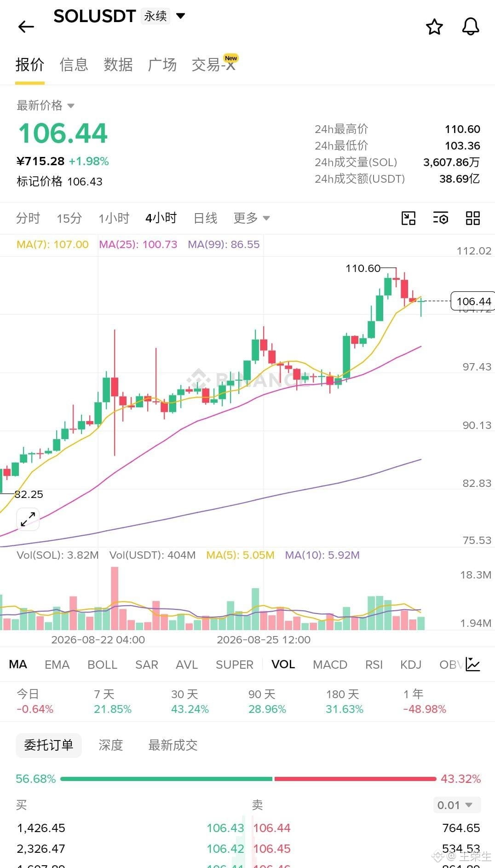Screen dimensions: 495x868
Task: Select ask price 106.44 in order book
Action: coord(272,828)
